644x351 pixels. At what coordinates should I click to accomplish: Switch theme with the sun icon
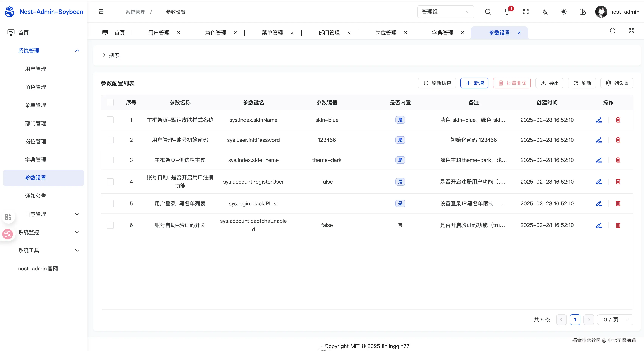(563, 12)
